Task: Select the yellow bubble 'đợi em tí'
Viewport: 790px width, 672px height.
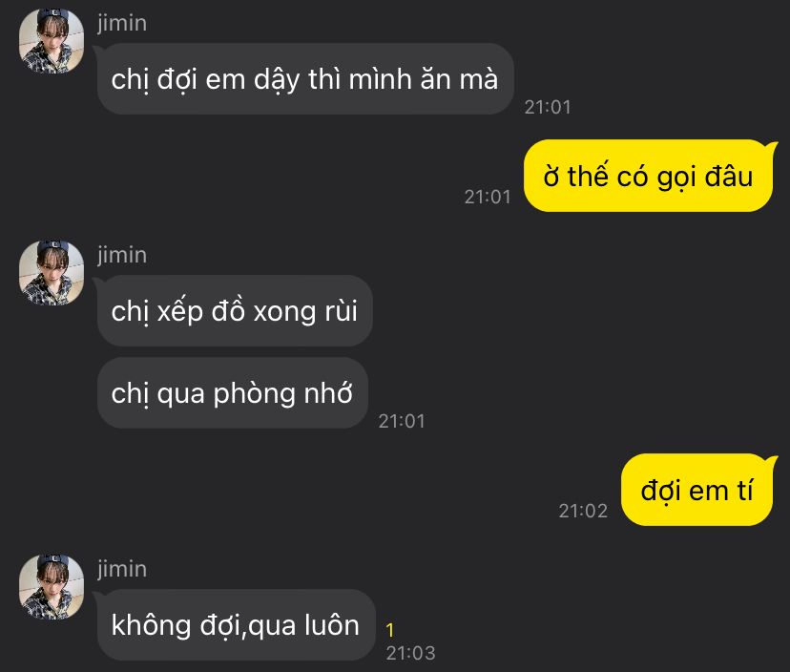Action: tap(696, 490)
